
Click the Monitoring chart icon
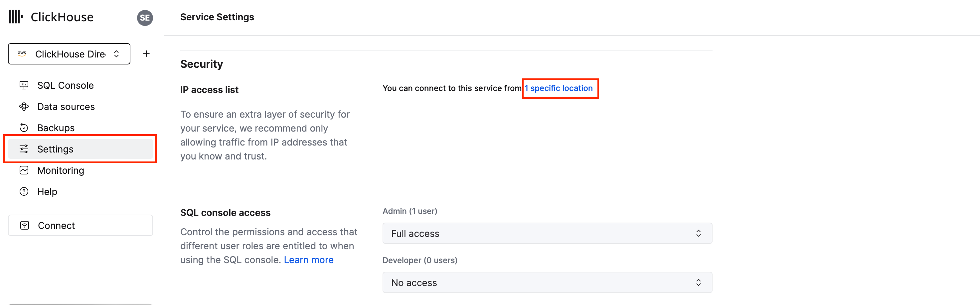[x=24, y=170]
